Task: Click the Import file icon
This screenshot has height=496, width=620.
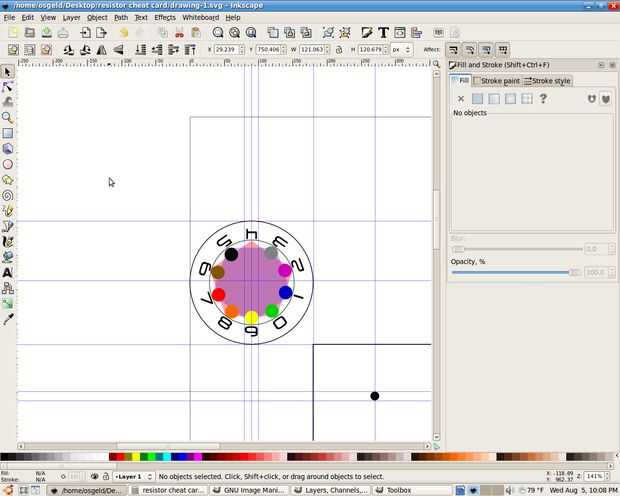Action: pos(85,32)
